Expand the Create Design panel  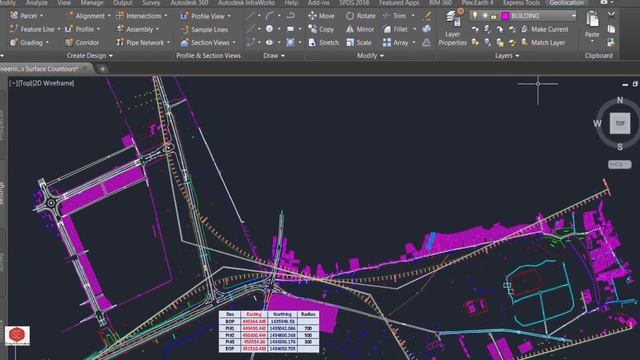point(89,56)
